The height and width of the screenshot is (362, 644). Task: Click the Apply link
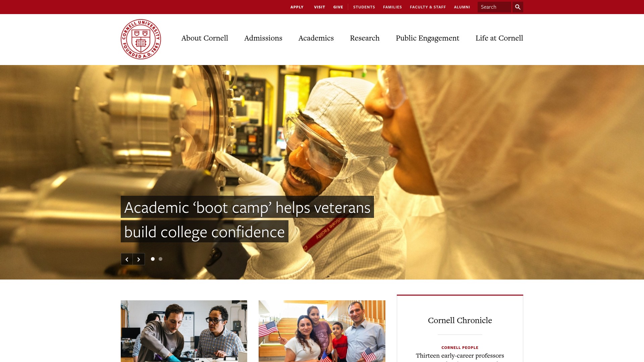click(297, 7)
